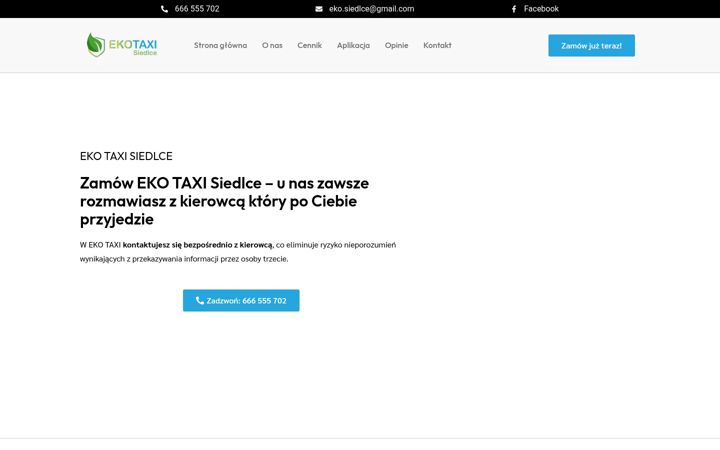Go to Kontakt in navigation
The width and height of the screenshot is (720, 450).
tap(437, 45)
